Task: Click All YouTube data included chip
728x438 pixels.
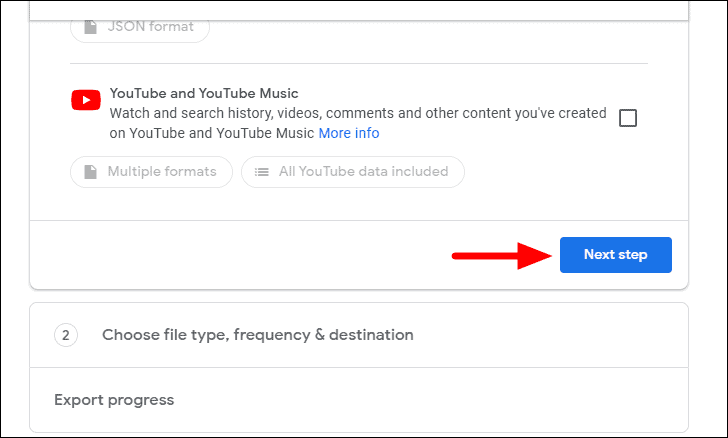Action: (352, 172)
